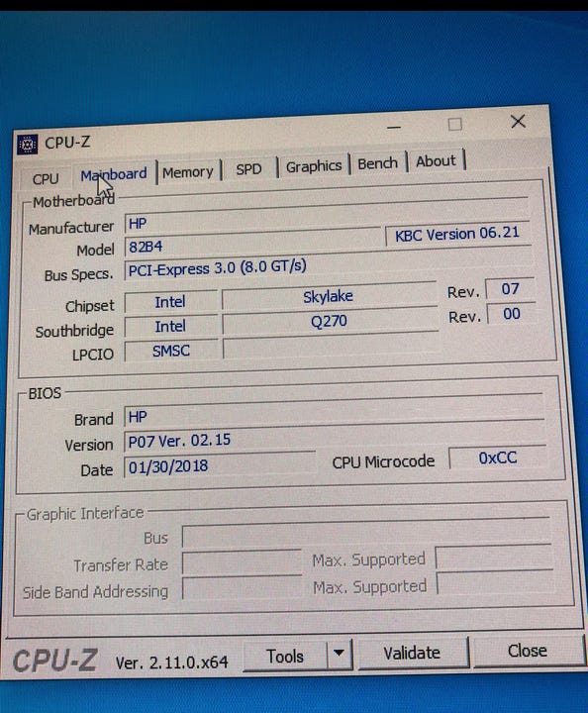Screen dimensions: 588x713
Task: Click the Close button at bottom
Action: 528,651
